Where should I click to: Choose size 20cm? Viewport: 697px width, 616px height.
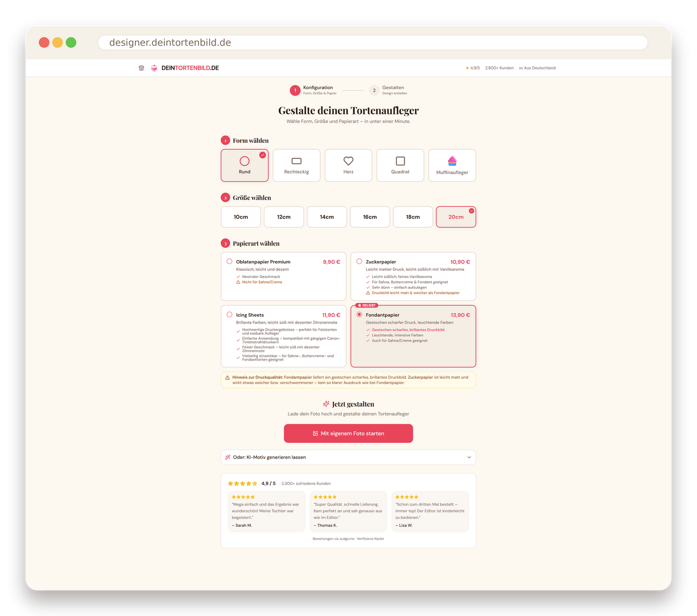click(456, 217)
